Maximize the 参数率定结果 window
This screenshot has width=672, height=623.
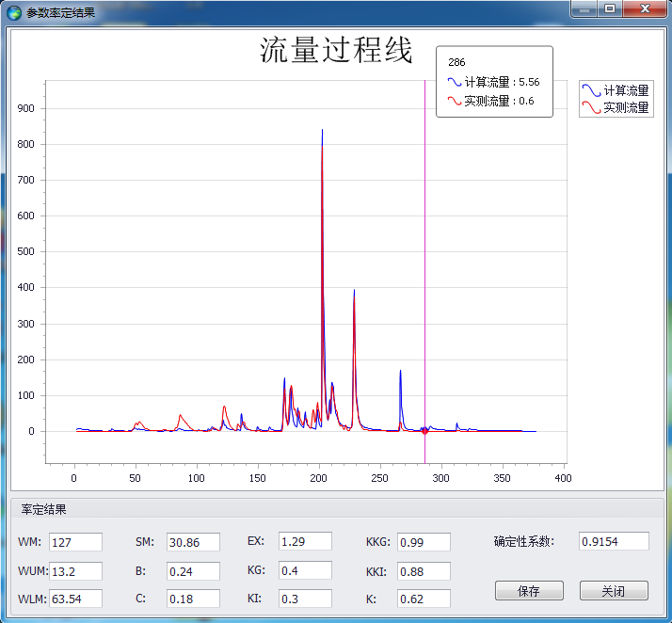(610, 8)
